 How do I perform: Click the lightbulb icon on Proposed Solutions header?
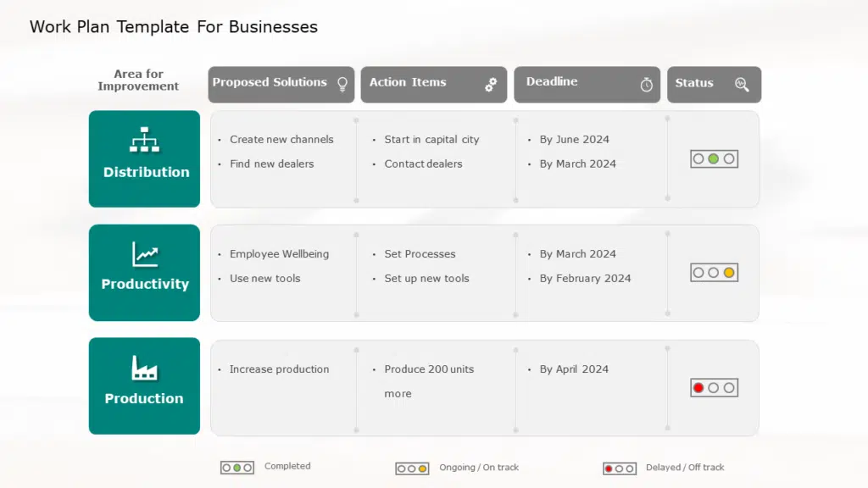point(342,83)
